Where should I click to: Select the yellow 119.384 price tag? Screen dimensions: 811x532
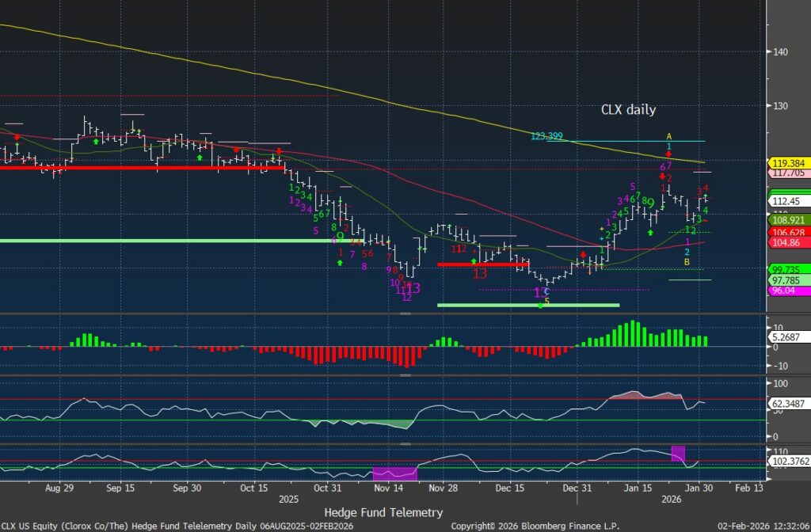(785, 162)
